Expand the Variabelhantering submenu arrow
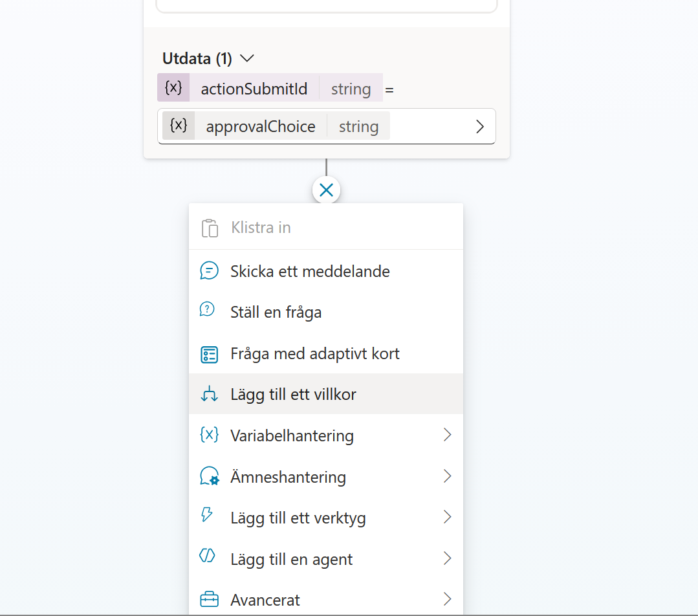This screenshot has width=698, height=616. [x=448, y=435]
